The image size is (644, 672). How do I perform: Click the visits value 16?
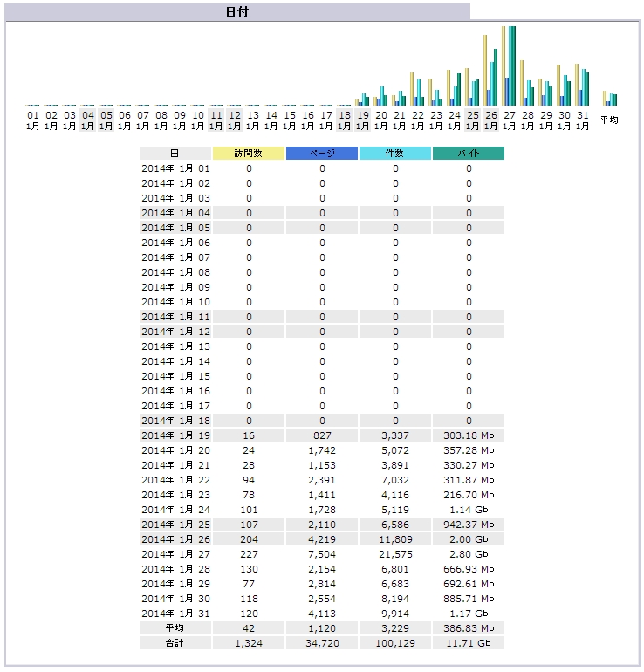point(249,435)
